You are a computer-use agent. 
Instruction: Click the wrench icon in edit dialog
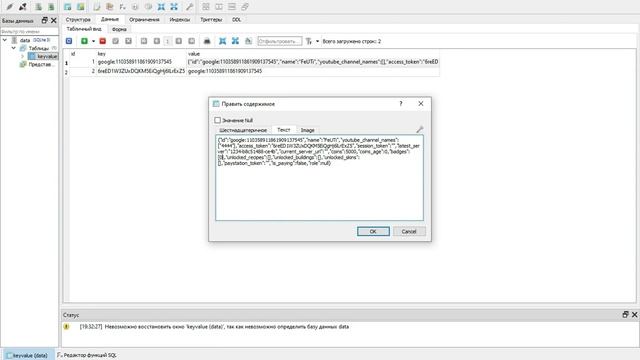point(420,129)
